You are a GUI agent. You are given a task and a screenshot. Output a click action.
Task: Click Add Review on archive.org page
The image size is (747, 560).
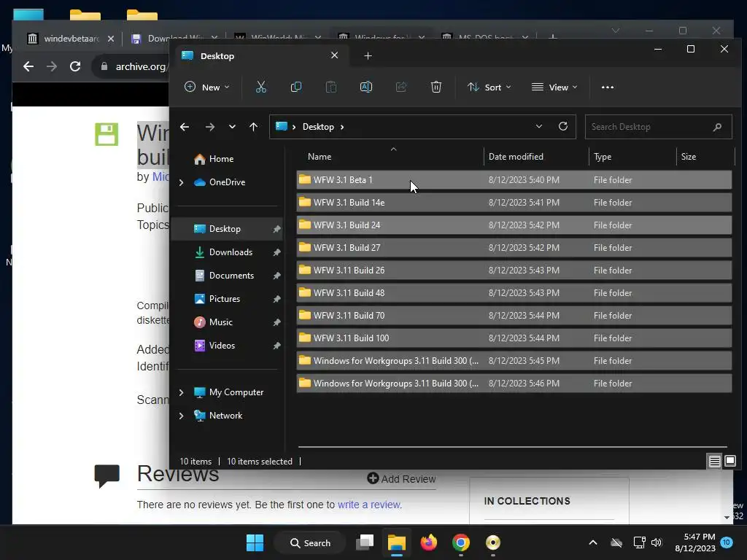(401, 478)
